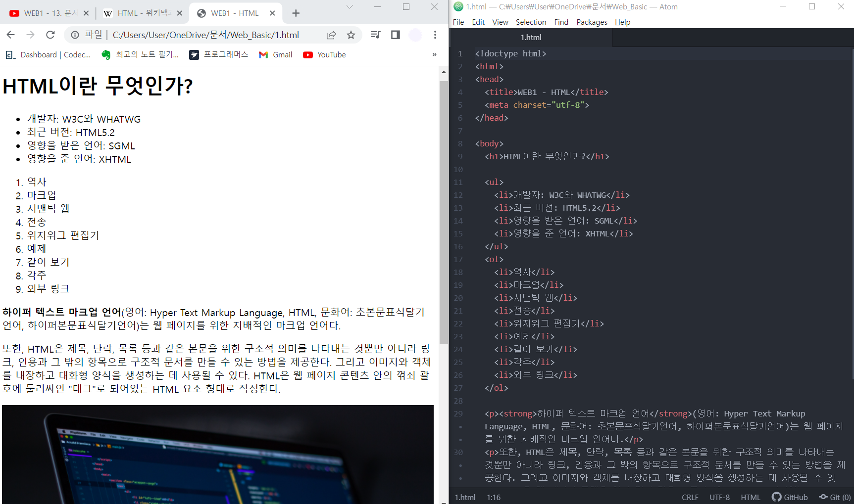Open the Chrome three-dot menu

[x=435, y=35]
